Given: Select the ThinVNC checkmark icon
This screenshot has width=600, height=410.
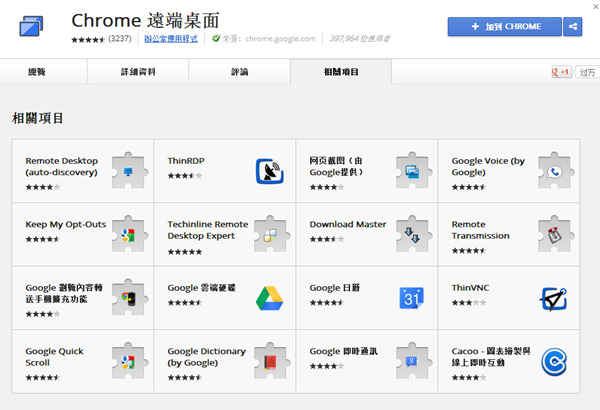Looking at the screenshot, I should [x=554, y=299].
